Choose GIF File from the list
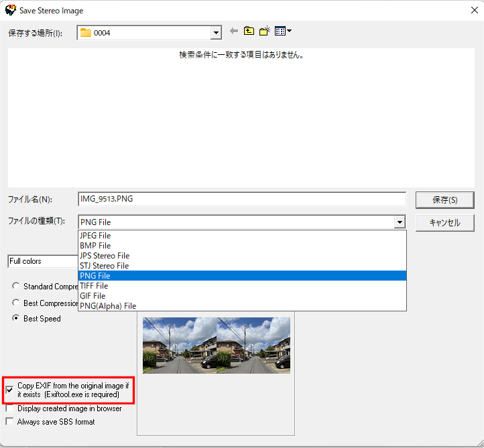 point(242,296)
